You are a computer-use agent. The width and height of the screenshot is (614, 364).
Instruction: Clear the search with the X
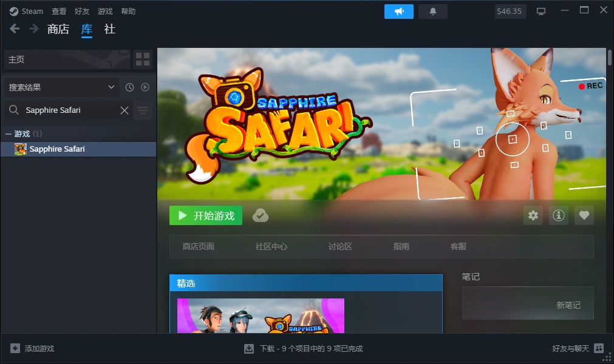click(x=124, y=110)
